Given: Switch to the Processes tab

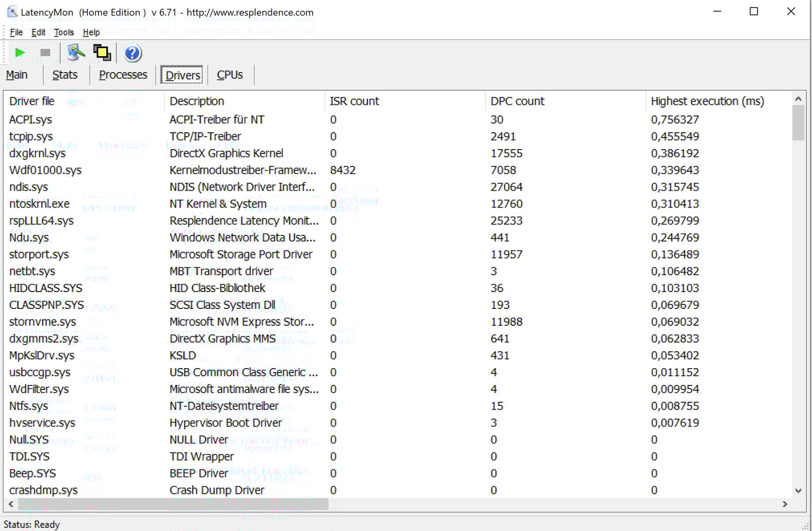Looking at the screenshot, I should [x=123, y=75].
